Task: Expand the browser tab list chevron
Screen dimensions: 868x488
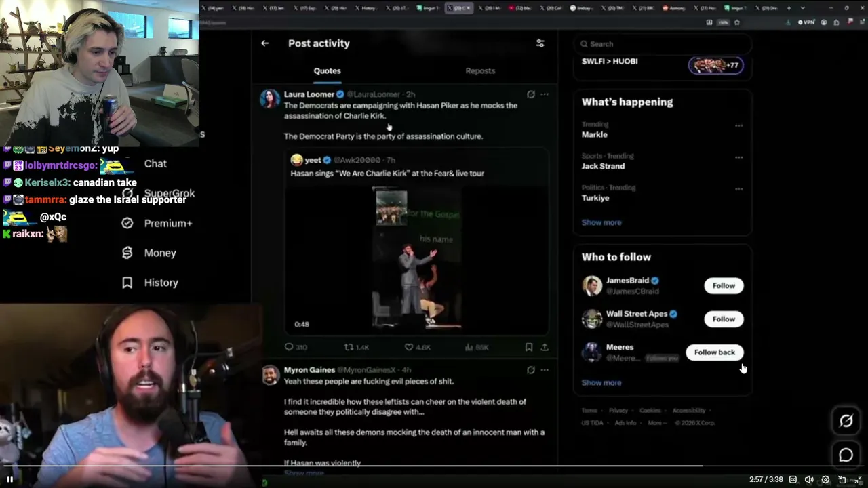Action: pyautogui.click(x=803, y=8)
